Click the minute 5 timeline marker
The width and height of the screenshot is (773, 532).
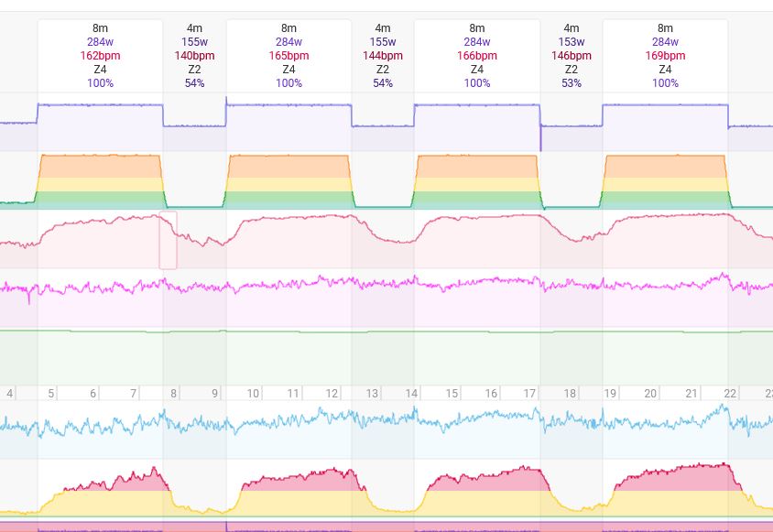point(51,393)
